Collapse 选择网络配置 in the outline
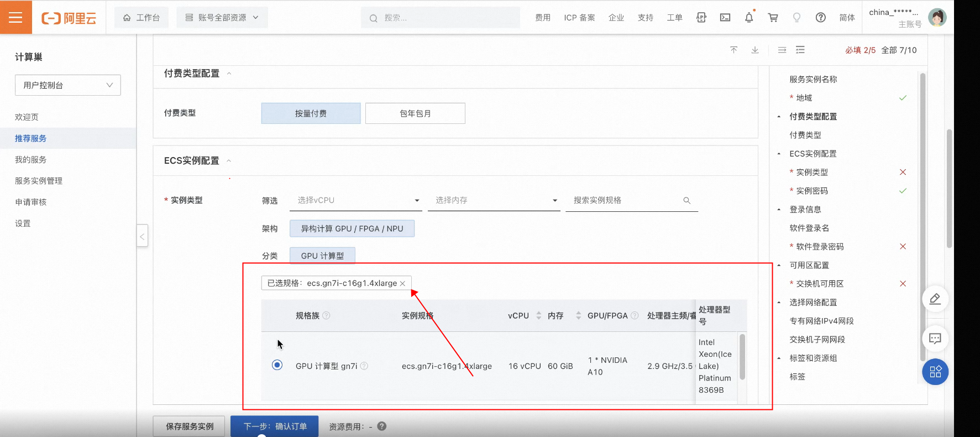 pyautogui.click(x=779, y=303)
